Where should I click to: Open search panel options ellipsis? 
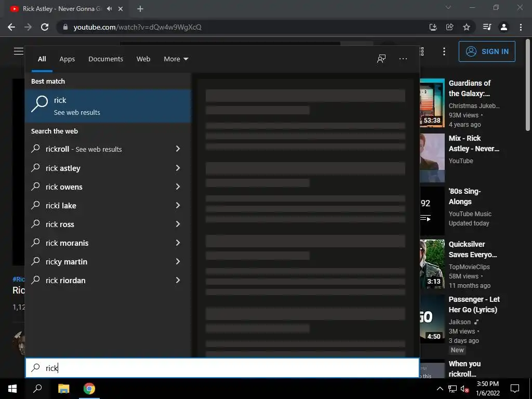coord(403,59)
